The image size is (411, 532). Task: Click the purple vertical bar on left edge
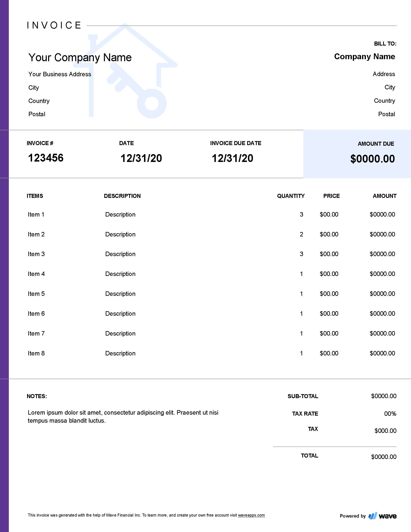3,266
